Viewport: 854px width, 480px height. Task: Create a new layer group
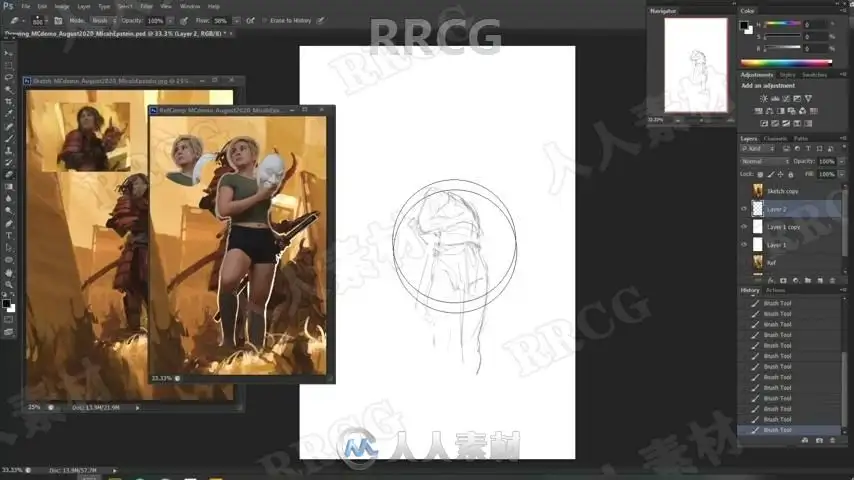click(808, 281)
